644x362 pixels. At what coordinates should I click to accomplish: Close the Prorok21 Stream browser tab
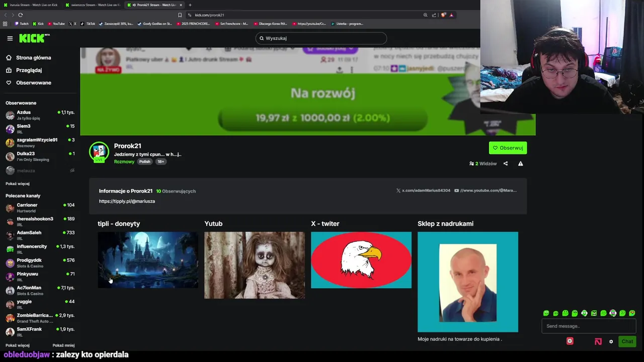[181, 5]
